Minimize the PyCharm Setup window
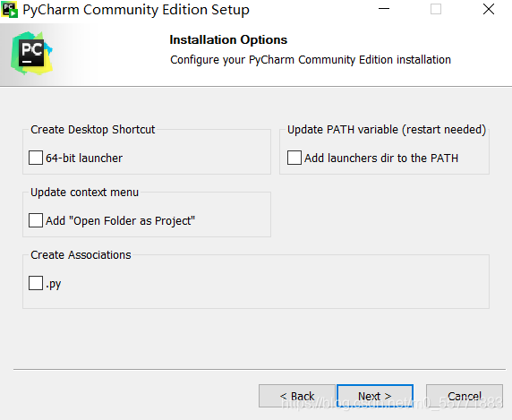This screenshot has height=420, width=512. coord(384,9)
